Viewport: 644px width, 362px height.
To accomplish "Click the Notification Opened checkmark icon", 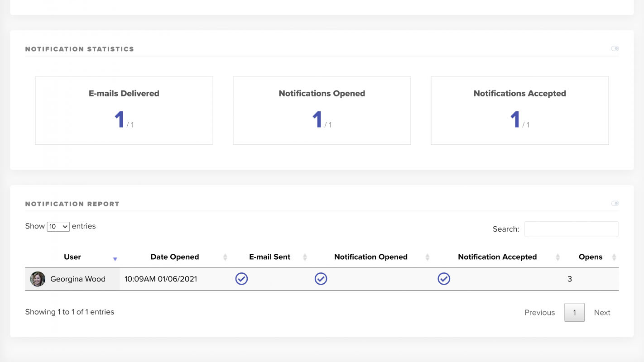I will pyautogui.click(x=321, y=279).
